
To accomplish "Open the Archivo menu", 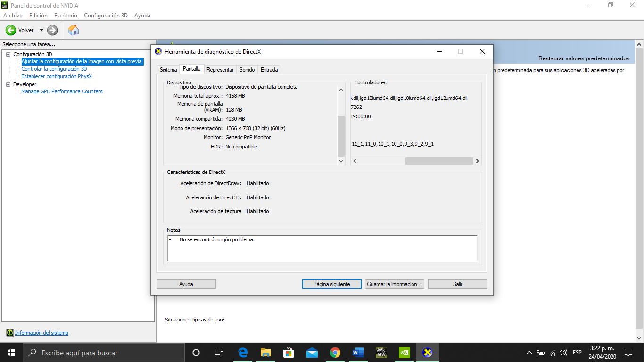I will pos(13,16).
